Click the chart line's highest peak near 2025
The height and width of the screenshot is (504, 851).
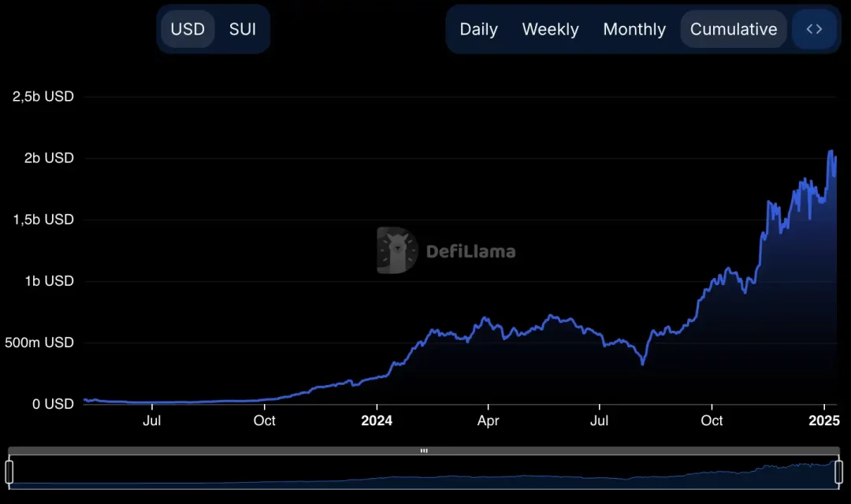pos(831,151)
